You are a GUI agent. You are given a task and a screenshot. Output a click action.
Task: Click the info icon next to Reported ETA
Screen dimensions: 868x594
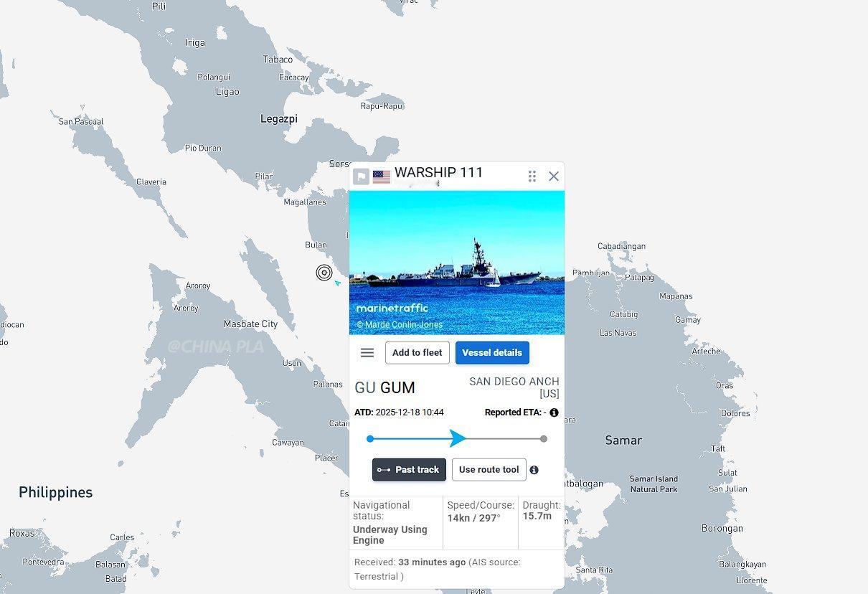click(x=554, y=412)
